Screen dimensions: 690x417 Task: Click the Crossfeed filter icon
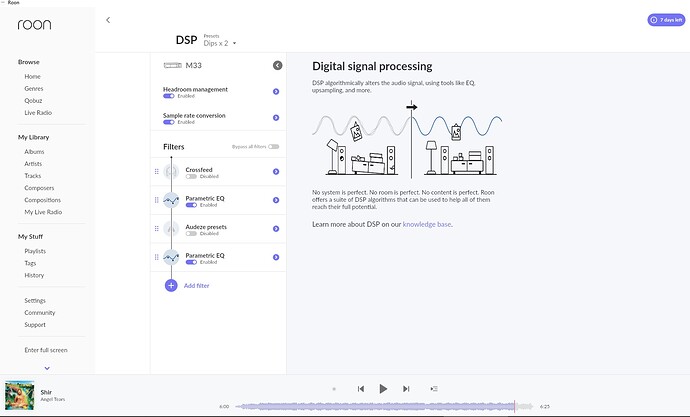171,172
